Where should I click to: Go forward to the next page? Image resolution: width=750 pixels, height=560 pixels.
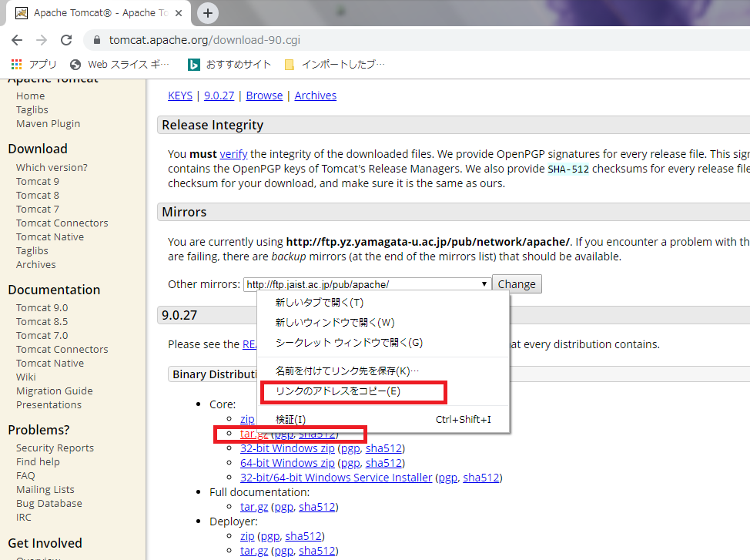pos(42,40)
